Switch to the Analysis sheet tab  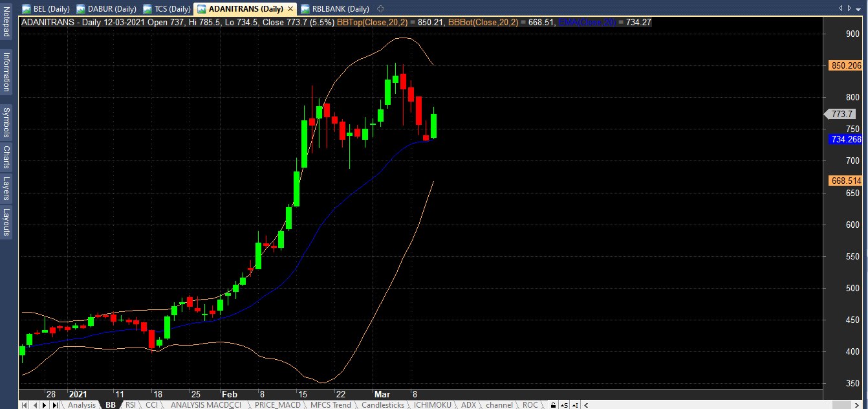(81, 405)
